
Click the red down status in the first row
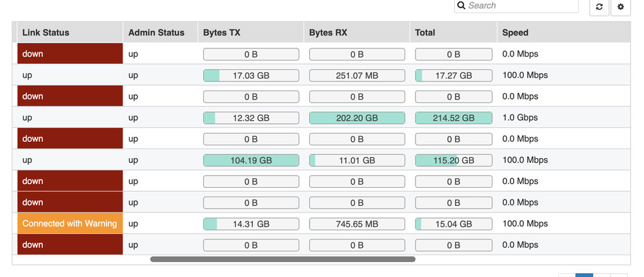click(x=70, y=54)
